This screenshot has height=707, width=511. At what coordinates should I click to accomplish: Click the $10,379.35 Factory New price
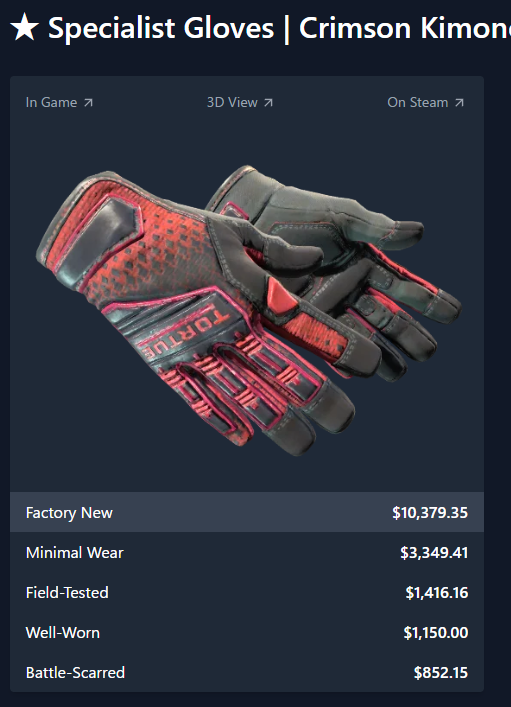tap(430, 513)
